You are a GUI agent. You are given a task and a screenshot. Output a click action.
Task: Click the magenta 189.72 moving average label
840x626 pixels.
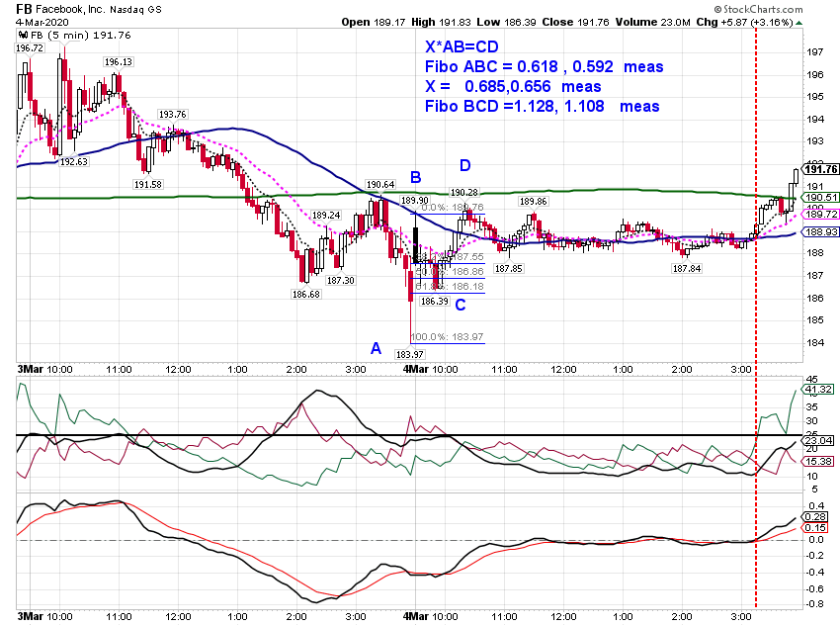pyautogui.click(x=821, y=215)
